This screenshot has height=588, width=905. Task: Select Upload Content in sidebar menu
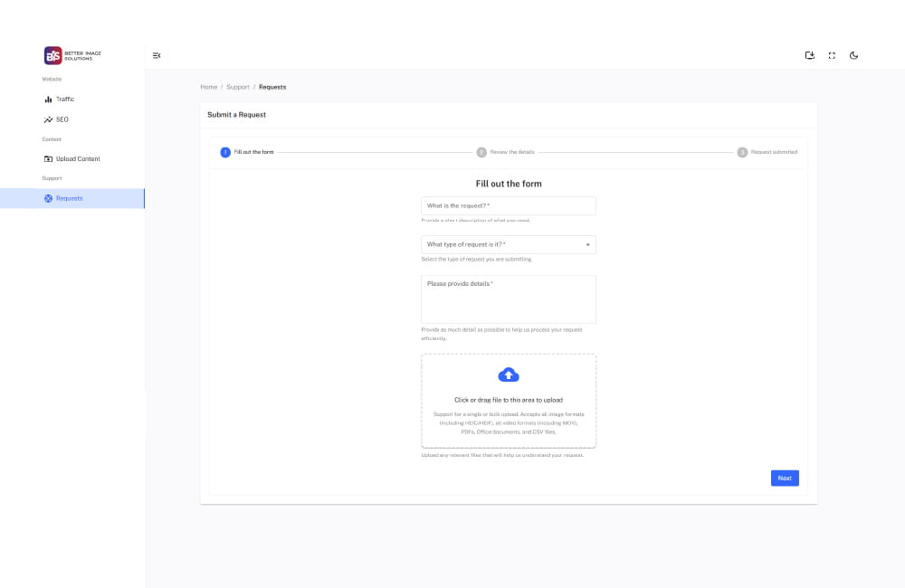78,159
